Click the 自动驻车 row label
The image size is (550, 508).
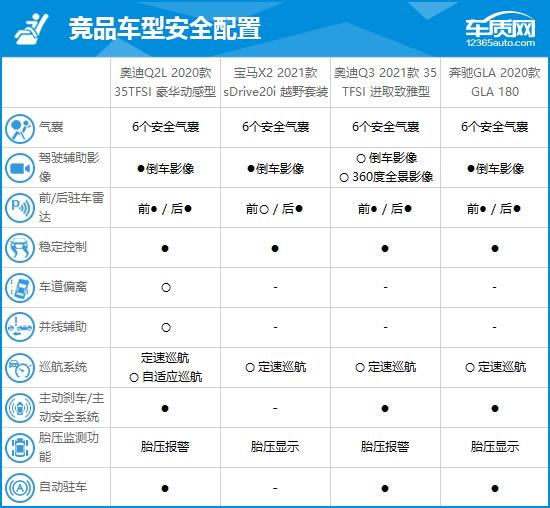pyautogui.click(x=63, y=487)
